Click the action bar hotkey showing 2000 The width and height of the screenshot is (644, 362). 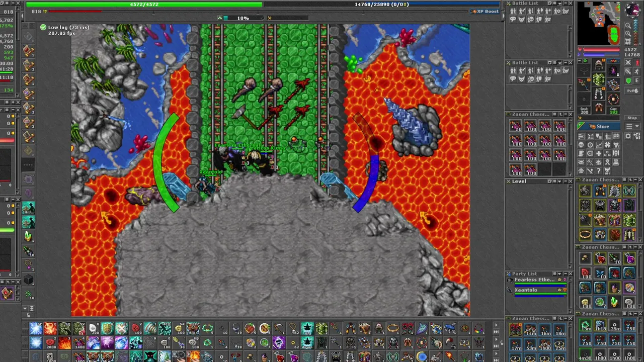50,342
